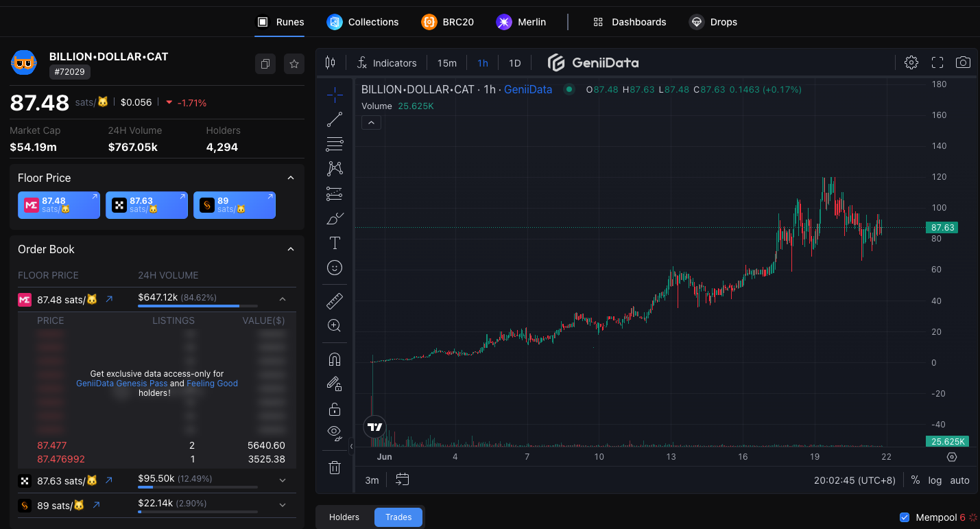The height and width of the screenshot is (529, 980).
Task: Open the Indicators panel
Action: (x=387, y=62)
